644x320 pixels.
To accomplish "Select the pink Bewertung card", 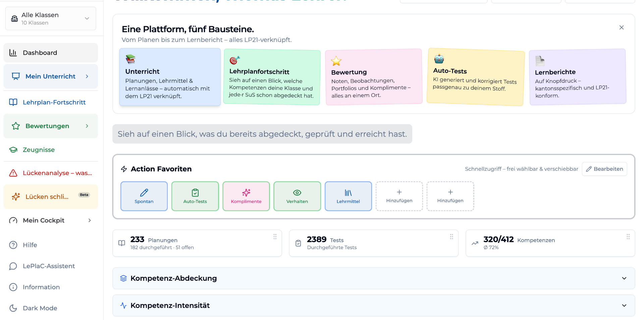I will pyautogui.click(x=374, y=77).
